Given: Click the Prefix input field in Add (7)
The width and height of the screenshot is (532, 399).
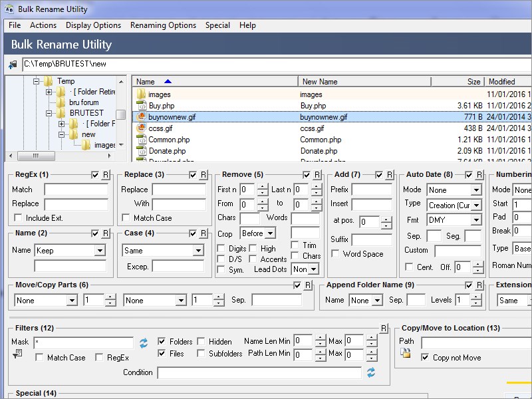Looking at the screenshot, I should pyautogui.click(x=372, y=190).
